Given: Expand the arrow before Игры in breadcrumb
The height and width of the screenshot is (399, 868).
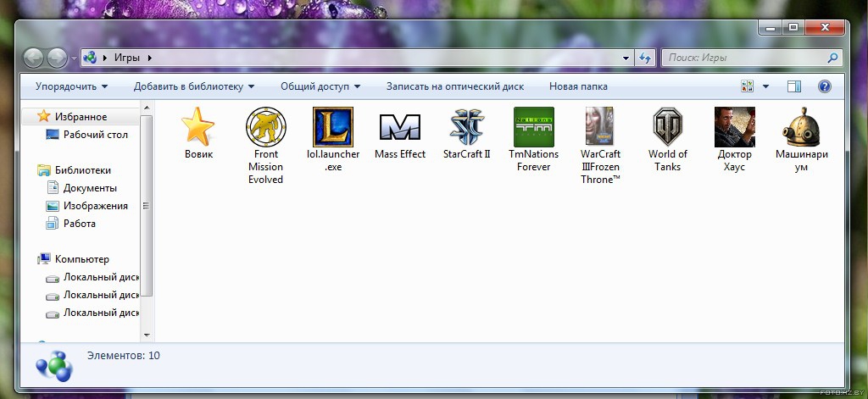Looking at the screenshot, I should pyautogui.click(x=105, y=58).
